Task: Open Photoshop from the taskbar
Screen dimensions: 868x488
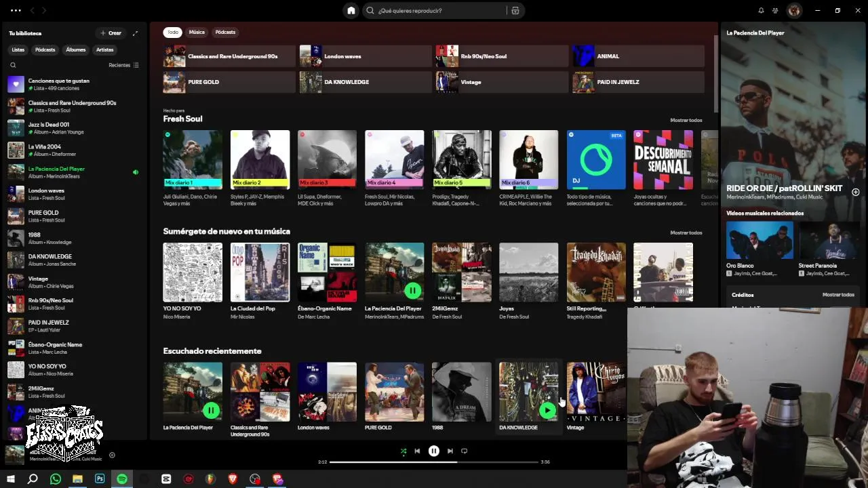Action: click(x=100, y=479)
